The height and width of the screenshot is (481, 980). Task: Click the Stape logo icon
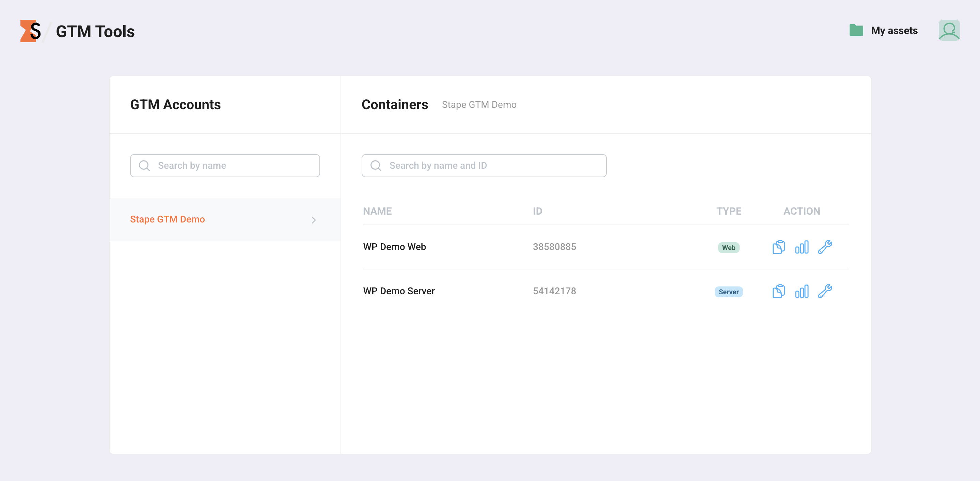point(30,31)
